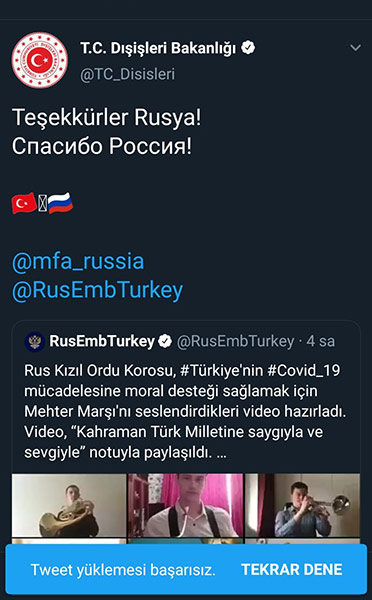The width and height of the screenshot is (372, 600).
Task: Tap the verified badge beside Dışişleri Bakanlığı
Action: [248, 48]
